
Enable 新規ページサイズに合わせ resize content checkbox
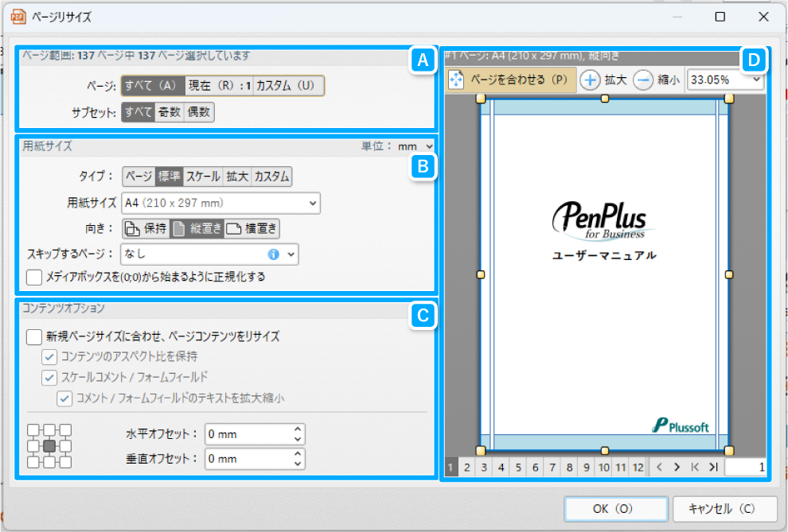click(33, 336)
